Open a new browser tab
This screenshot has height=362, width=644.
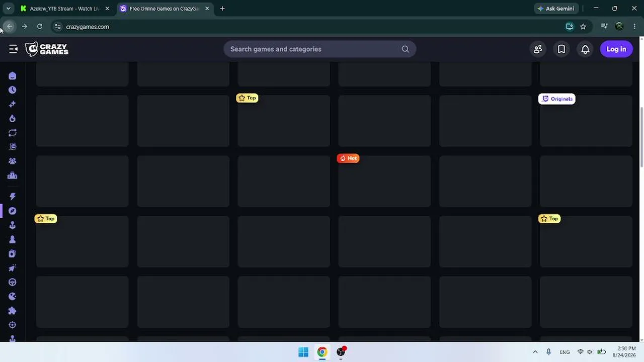coord(222,9)
